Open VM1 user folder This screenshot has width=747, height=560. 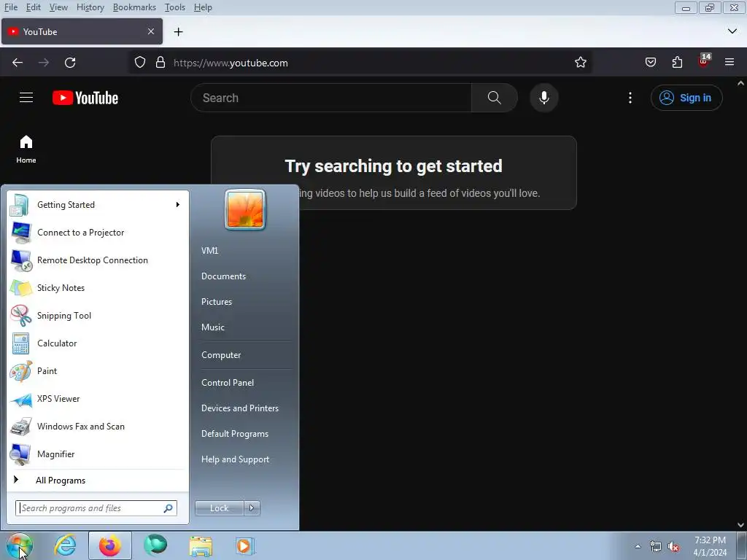point(209,251)
